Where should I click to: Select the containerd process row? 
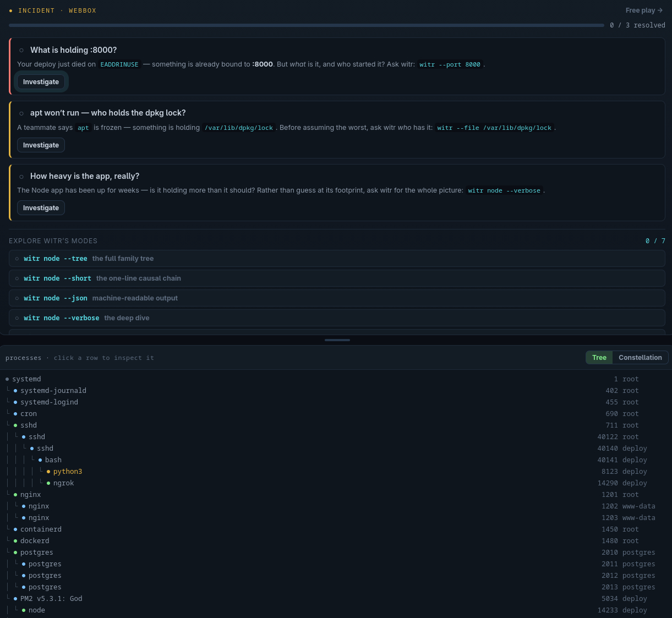[336, 529]
